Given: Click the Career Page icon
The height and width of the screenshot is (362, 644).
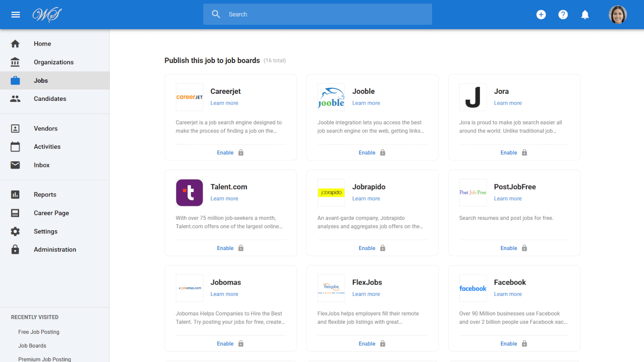Looking at the screenshot, I should (x=15, y=213).
